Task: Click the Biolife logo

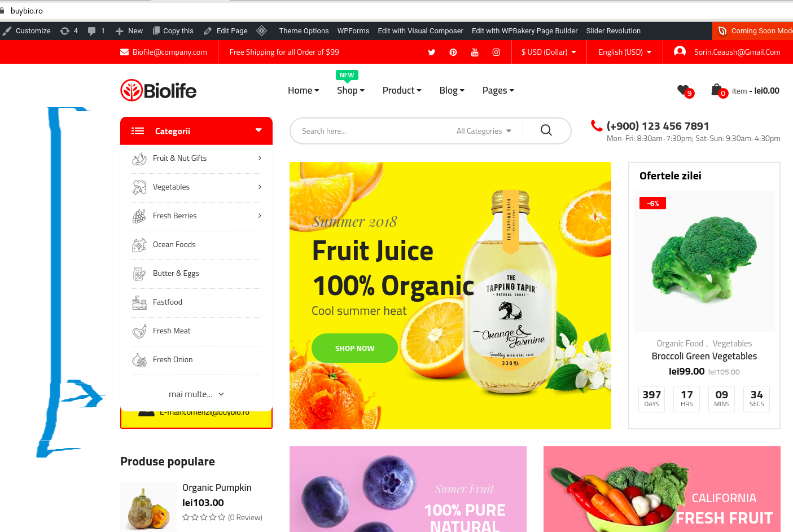Action: coord(159,90)
